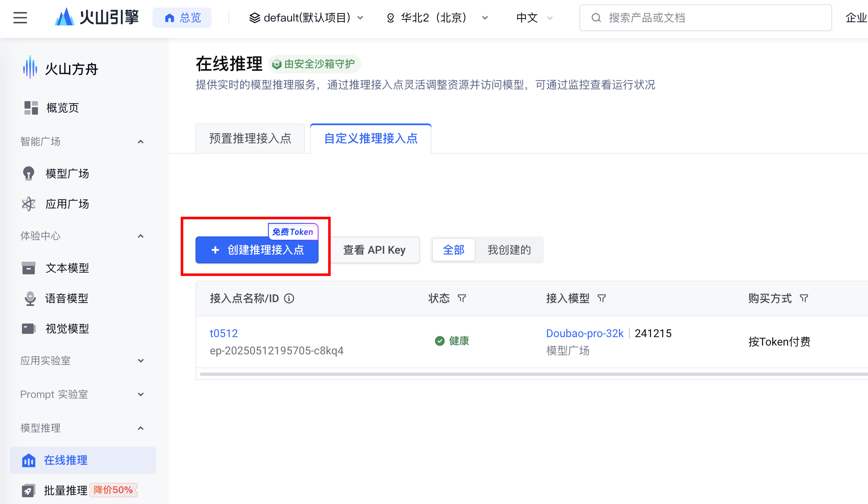
Task: Filter the table by 接入模型
Action: [602, 298]
